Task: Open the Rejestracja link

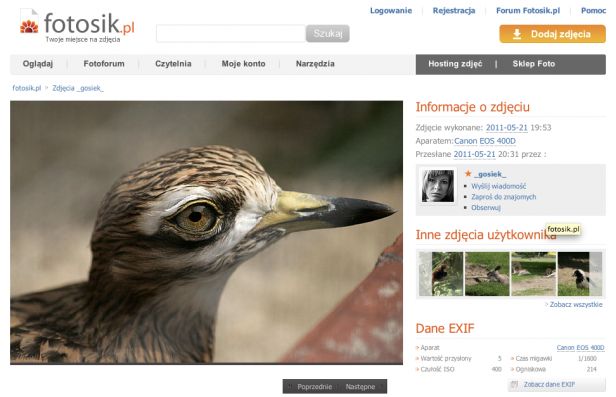Action: coord(454,11)
